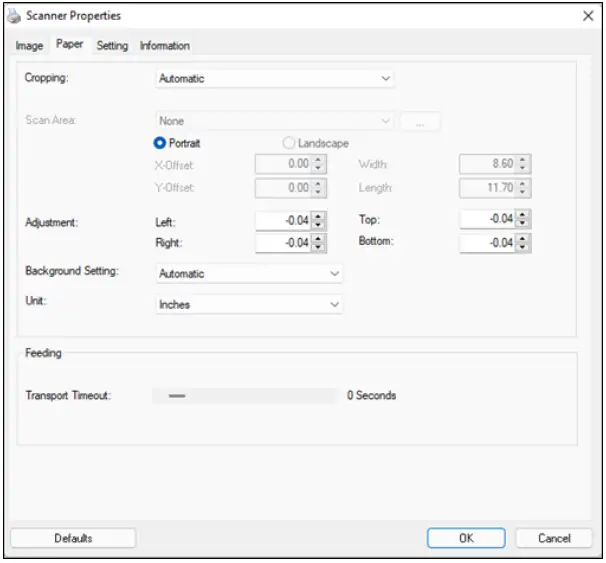Decrease the Bottom adjustment value
Screen dimensions: 606x563
[522, 247]
